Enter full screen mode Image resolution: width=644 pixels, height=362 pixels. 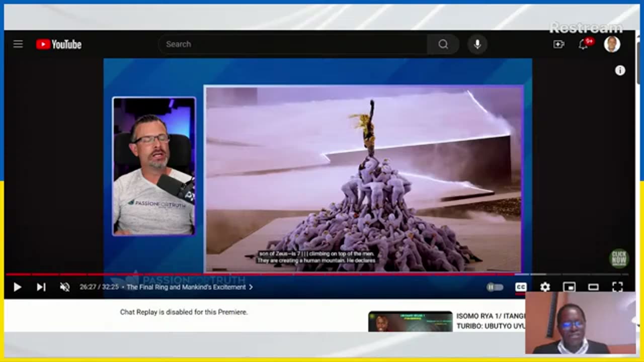point(617,287)
